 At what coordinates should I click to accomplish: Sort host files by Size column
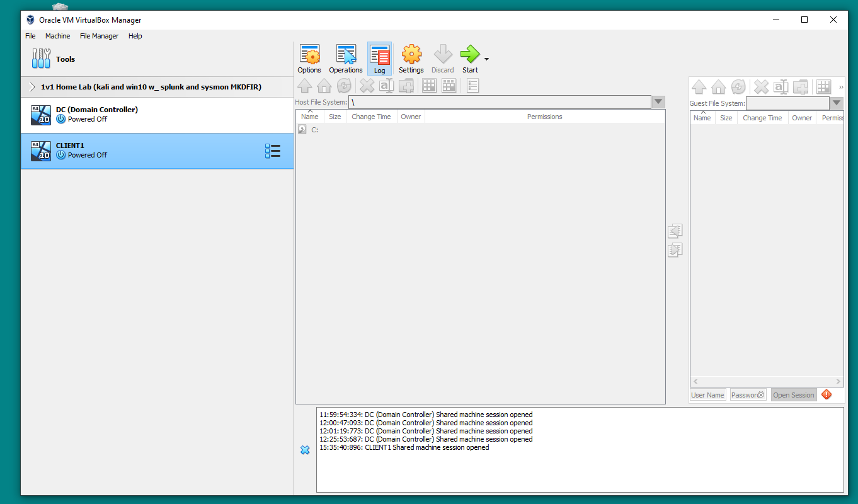335,117
